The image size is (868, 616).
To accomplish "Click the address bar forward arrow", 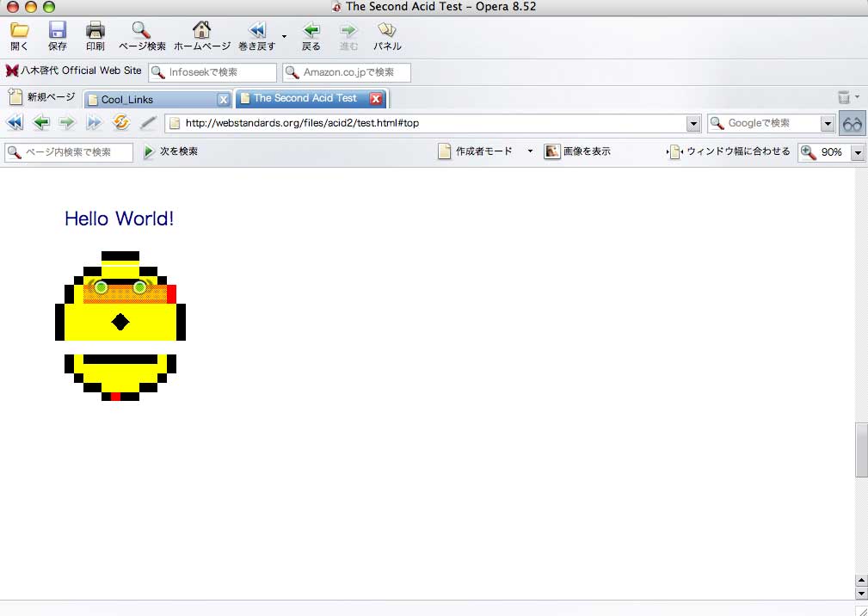I will tap(67, 123).
